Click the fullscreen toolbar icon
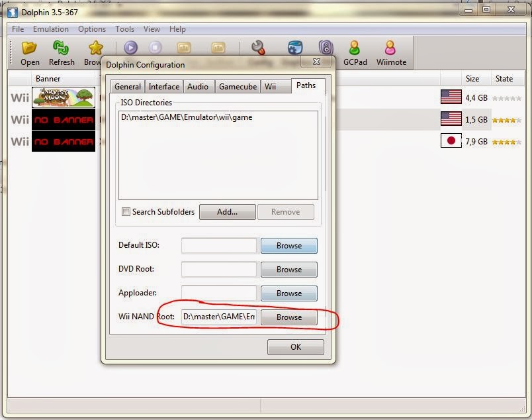Image resolution: width=532 pixels, height=420 pixels. pyautogui.click(x=184, y=48)
